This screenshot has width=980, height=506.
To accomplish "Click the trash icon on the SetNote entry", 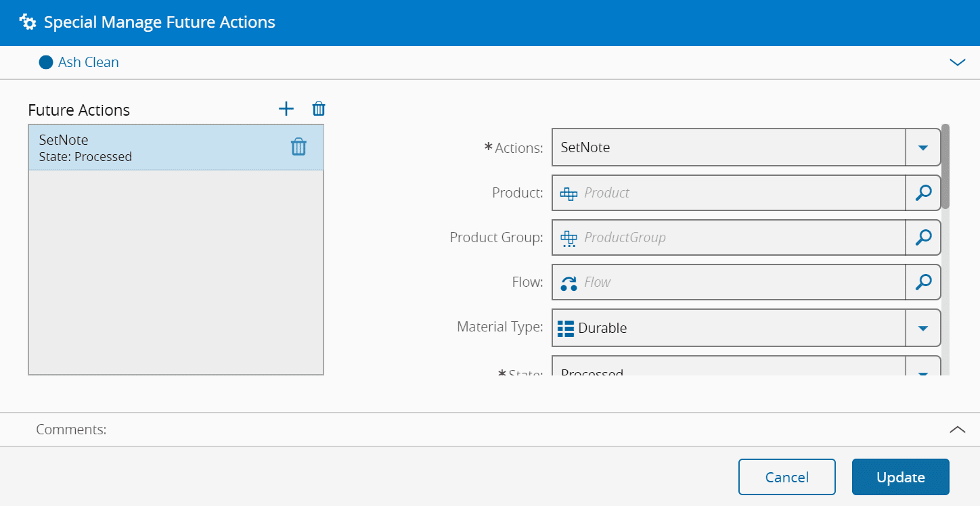I will pos(298,147).
